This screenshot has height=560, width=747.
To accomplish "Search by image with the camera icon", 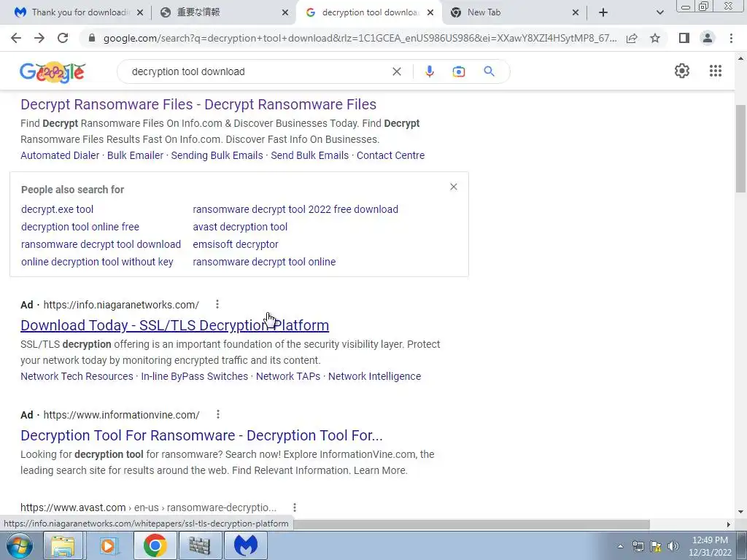I will [x=459, y=71].
